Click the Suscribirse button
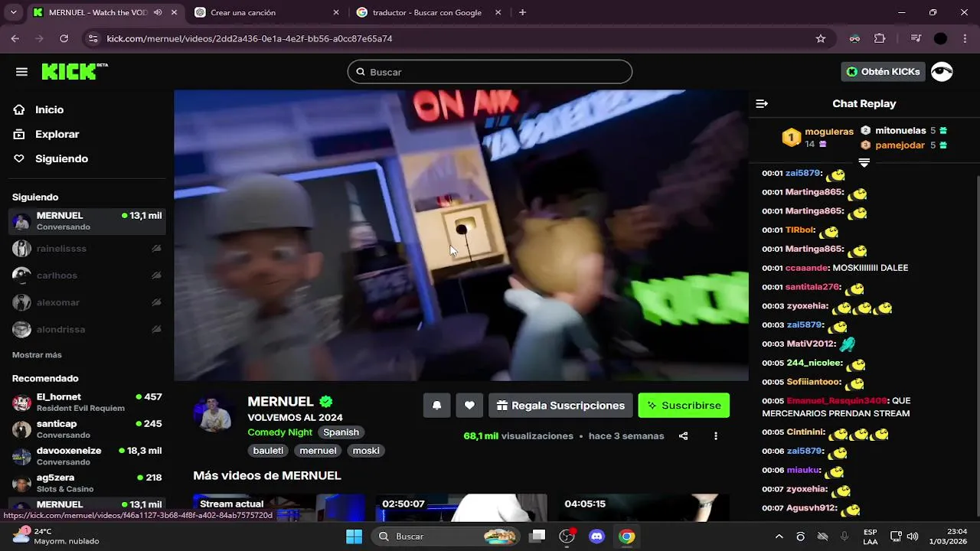The width and height of the screenshot is (980, 551). click(684, 406)
